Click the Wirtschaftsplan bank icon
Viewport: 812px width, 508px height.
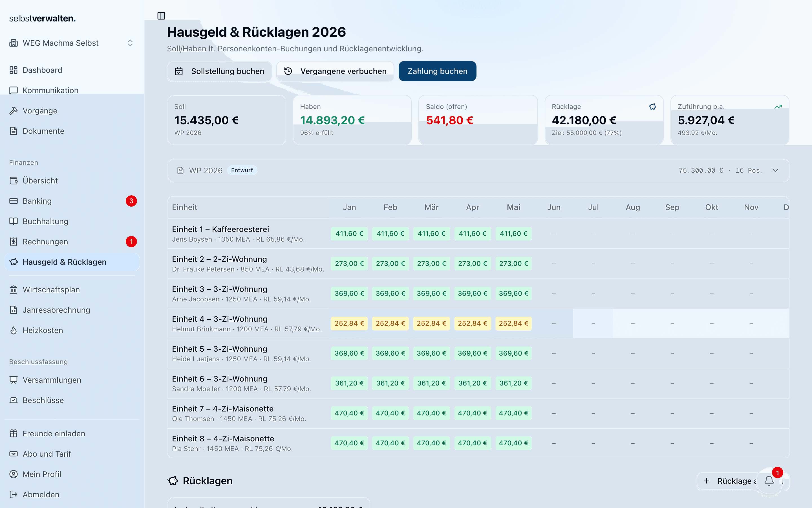click(x=14, y=290)
